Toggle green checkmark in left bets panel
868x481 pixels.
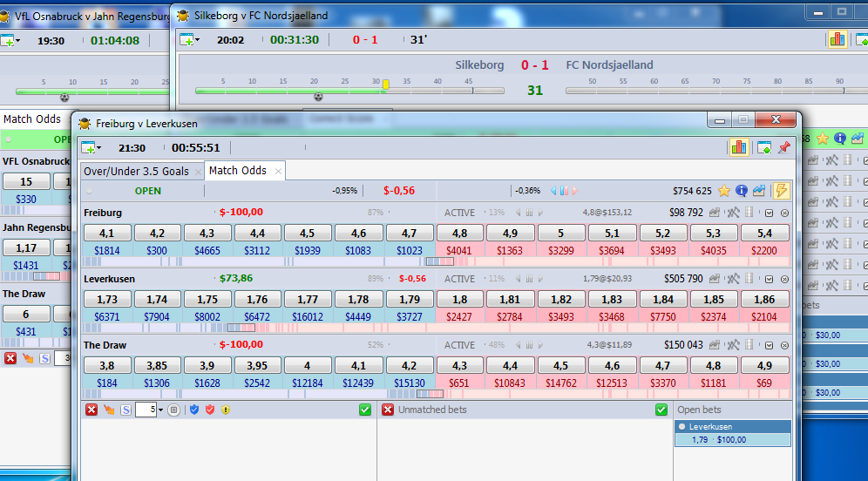365,410
